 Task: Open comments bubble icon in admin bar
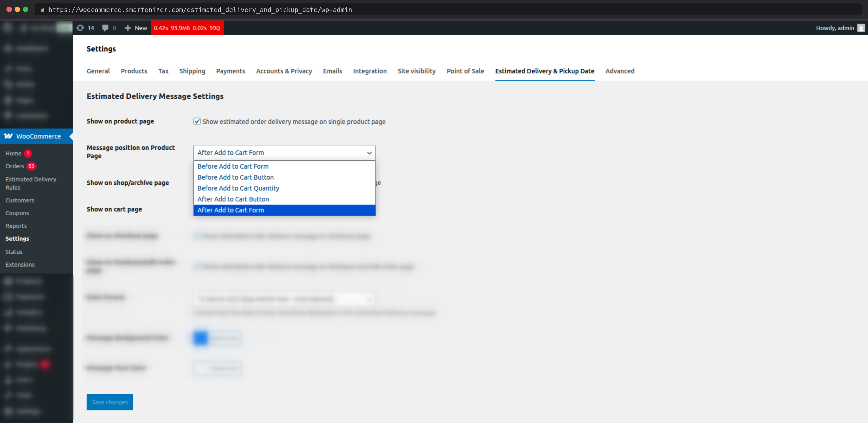[105, 28]
